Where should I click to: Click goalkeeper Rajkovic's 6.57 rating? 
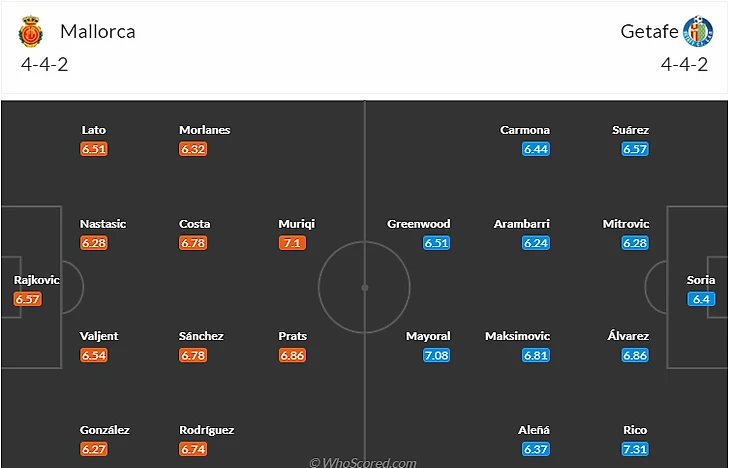click(28, 299)
